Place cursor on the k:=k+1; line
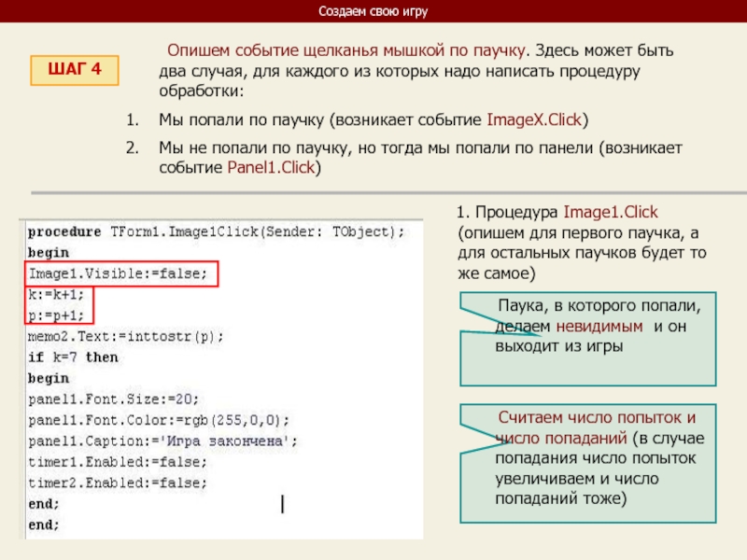Screen dimensions: 747x560 point(57,295)
